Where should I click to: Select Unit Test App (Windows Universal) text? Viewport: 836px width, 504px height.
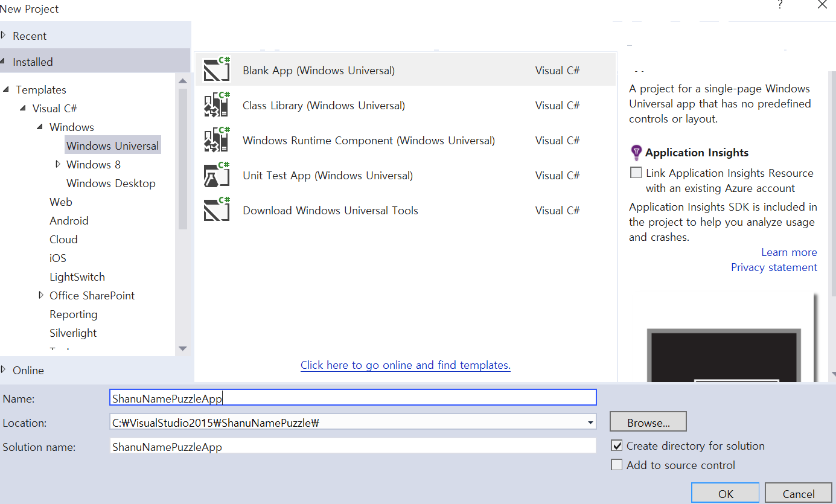[x=328, y=175]
